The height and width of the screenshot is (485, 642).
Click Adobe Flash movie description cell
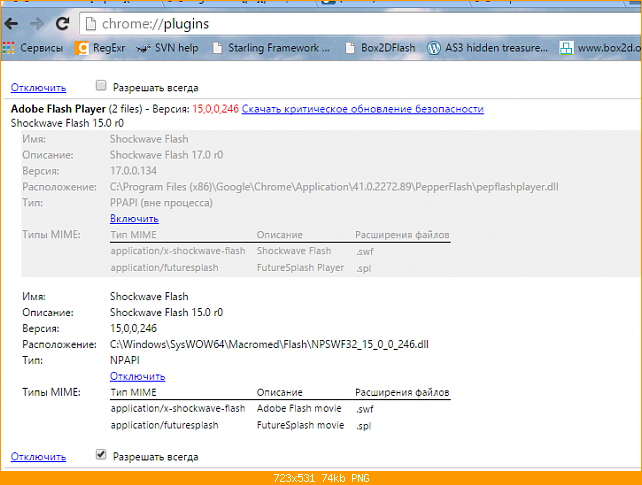pos(299,408)
